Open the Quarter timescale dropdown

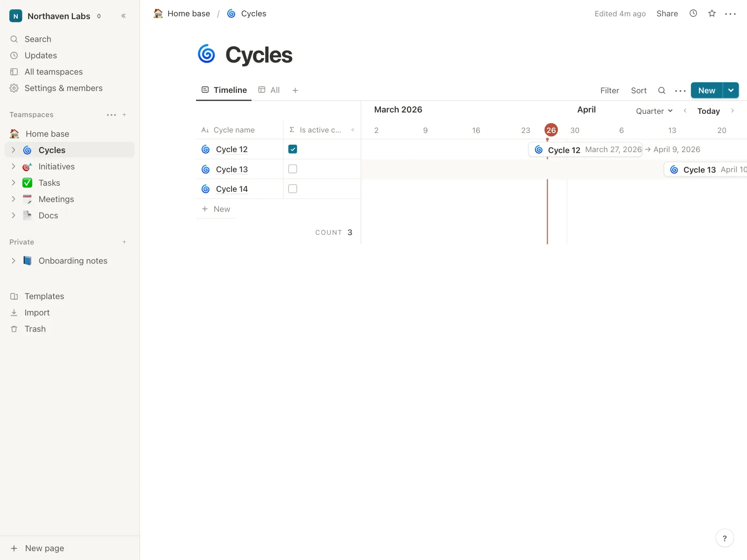point(654,111)
